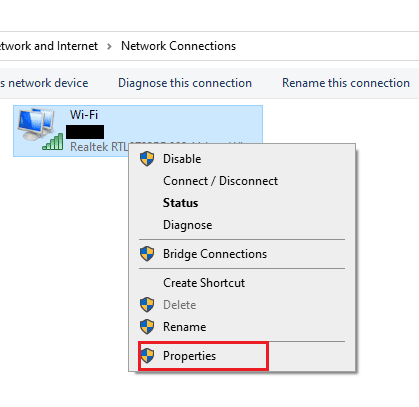The image size is (419, 407).
Task: Open the Network and Internet breadcrumb
Action: (49, 46)
